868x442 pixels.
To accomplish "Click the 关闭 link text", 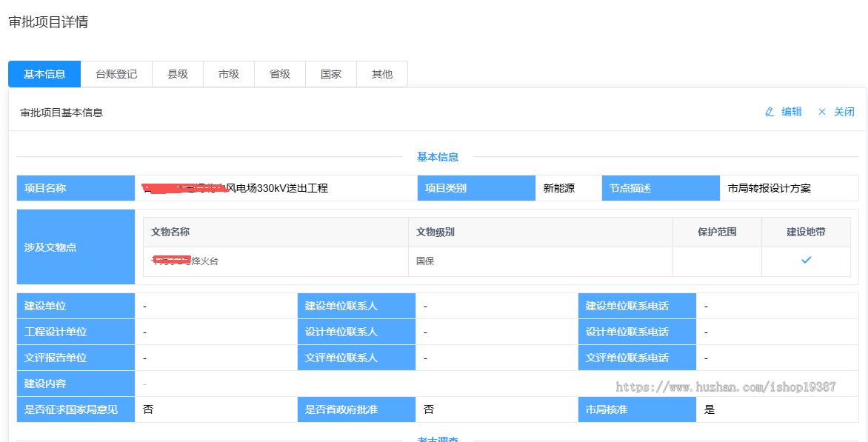I will point(844,112).
